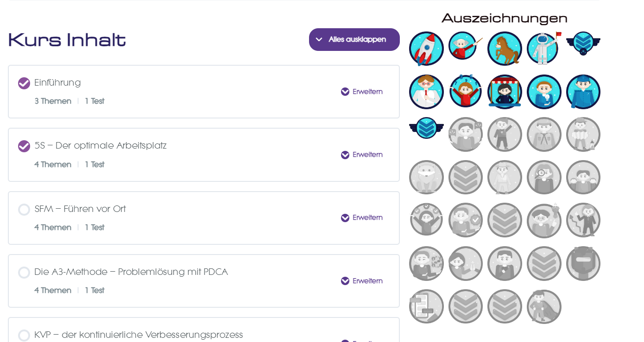Click the grey magnifying glass badge

(544, 177)
